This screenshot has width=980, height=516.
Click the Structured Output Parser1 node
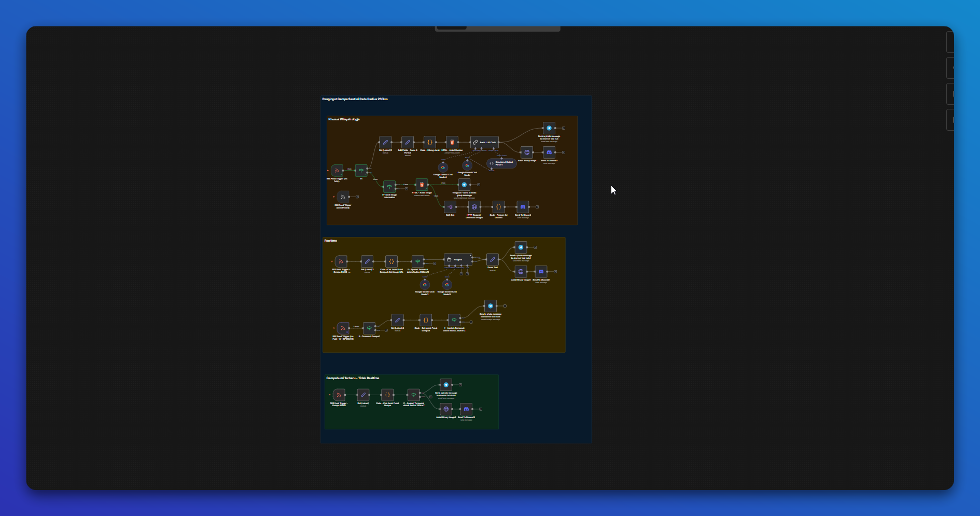coord(501,164)
